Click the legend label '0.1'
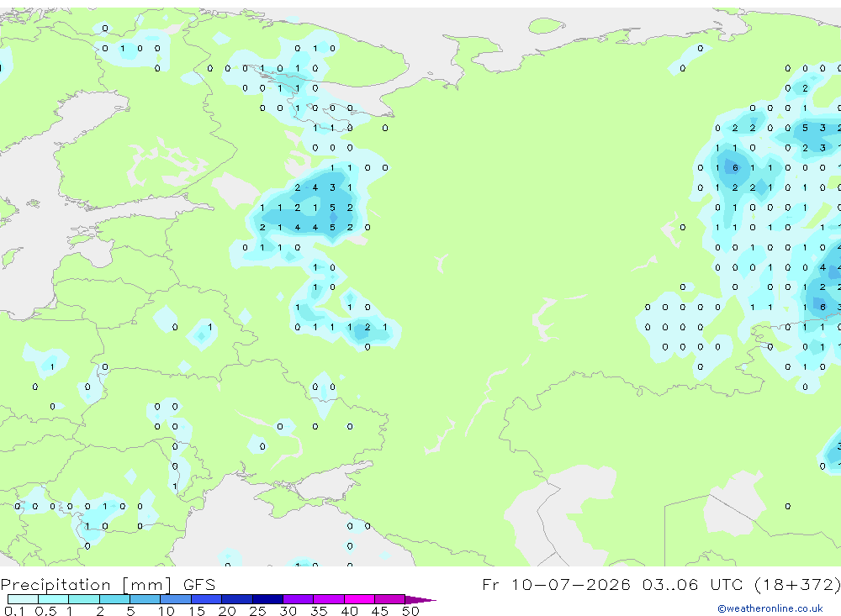The width and height of the screenshot is (841, 616). 14,611
